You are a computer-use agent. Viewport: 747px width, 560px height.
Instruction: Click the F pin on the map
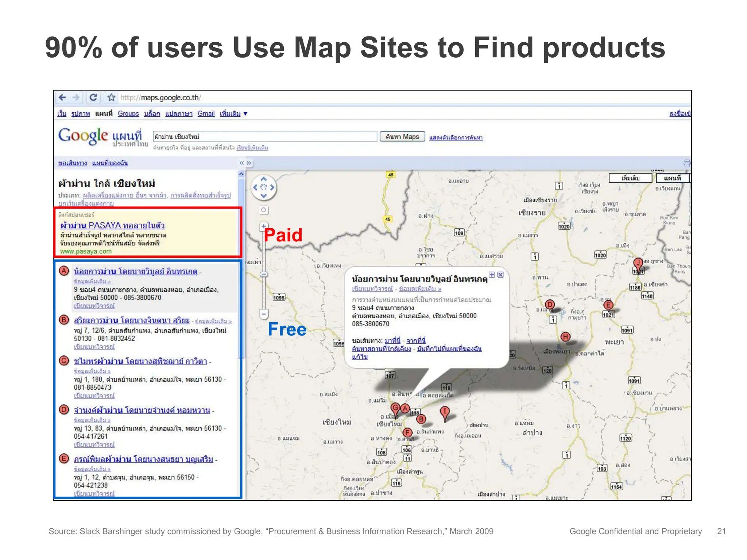(407, 433)
